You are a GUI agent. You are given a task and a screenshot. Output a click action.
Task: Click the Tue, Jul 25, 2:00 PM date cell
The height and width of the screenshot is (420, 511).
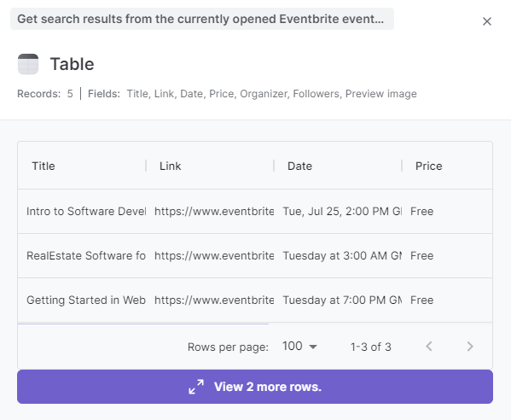tap(342, 212)
